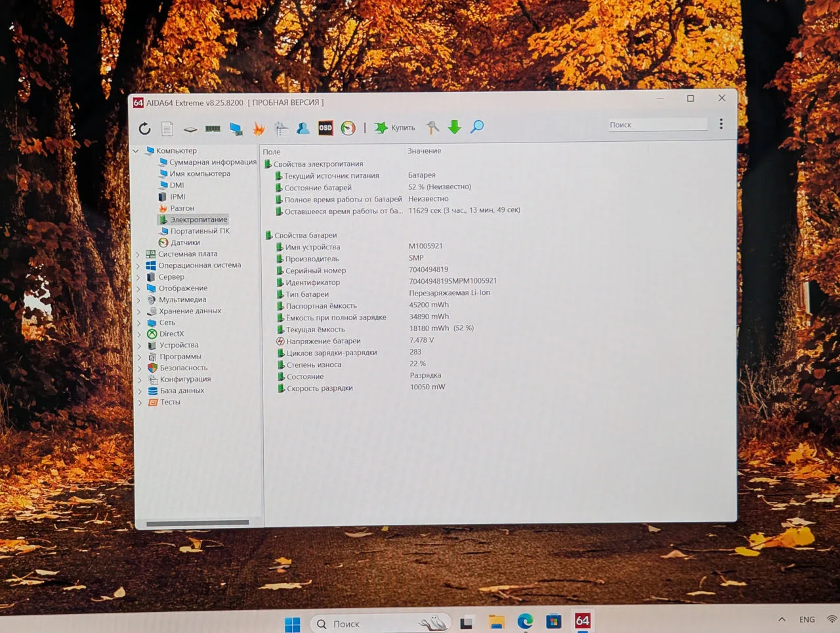The height and width of the screenshot is (633, 840).
Task: Click the memory module toolbar icon
Action: (x=213, y=129)
